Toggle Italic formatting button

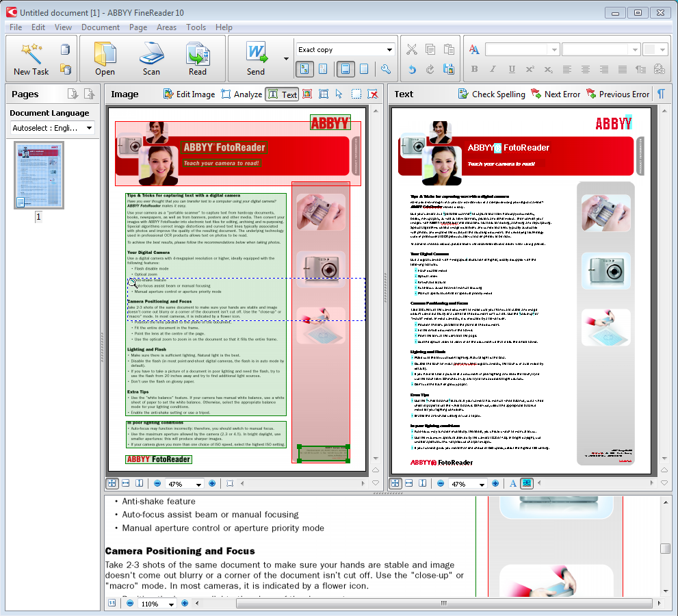[493, 68]
